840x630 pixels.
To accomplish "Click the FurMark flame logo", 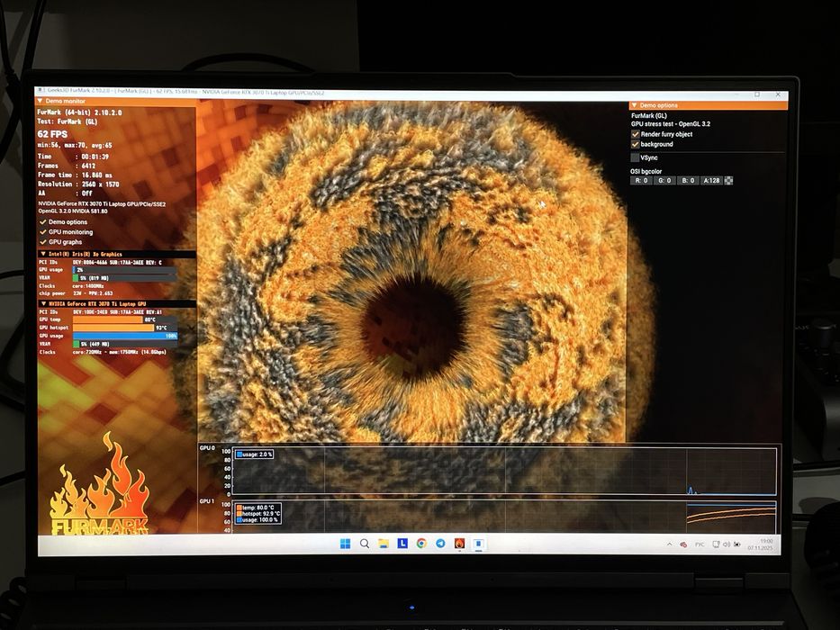I will coord(100,484).
